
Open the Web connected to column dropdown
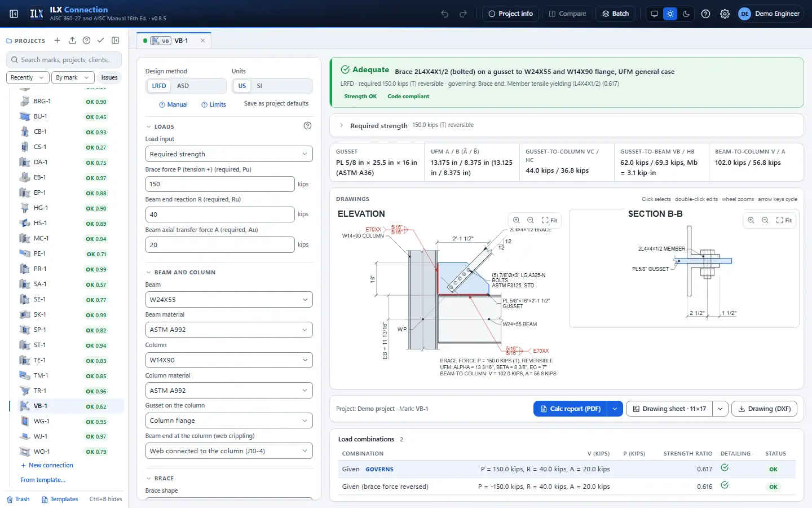[x=229, y=451]
